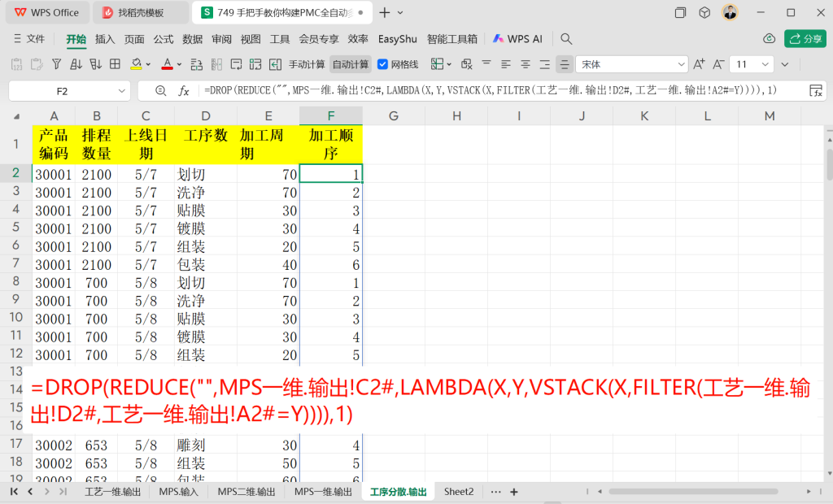
Task: Add new document tab with plus
Action: 385,12
